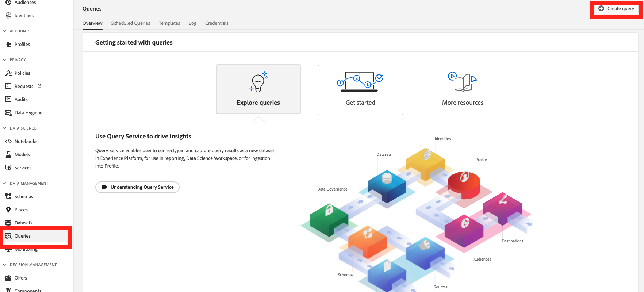Click the Audits sidebar label
Screen dimensions: 644x292
click(21, 99)
